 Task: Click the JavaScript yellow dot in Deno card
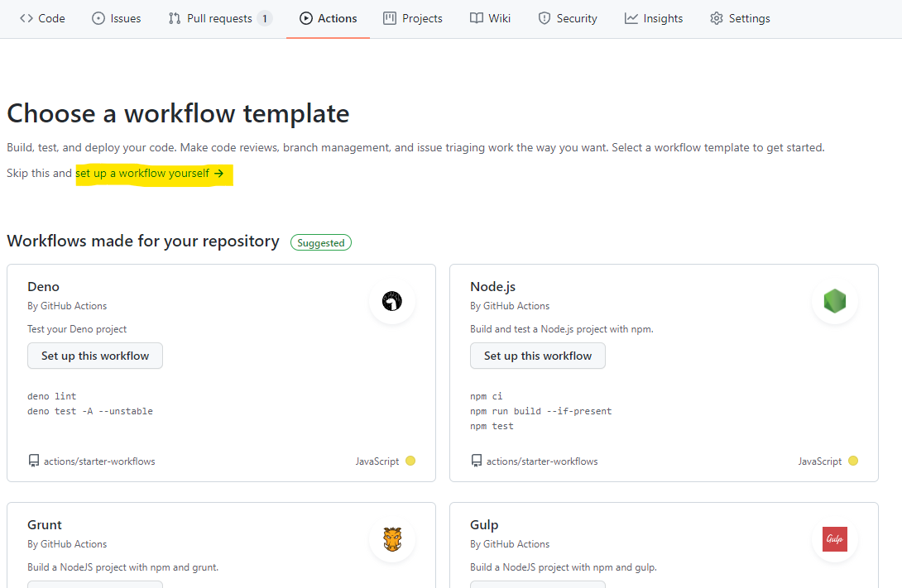point(410,461)
